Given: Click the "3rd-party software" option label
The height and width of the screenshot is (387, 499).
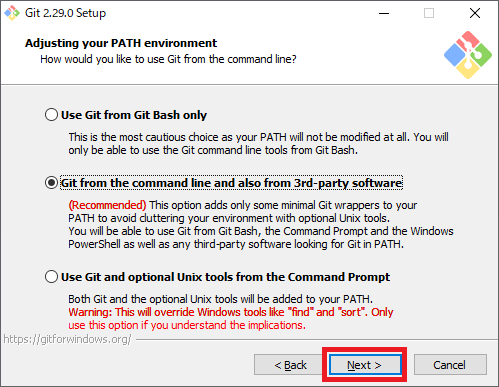Looking at the screenshot, I should [x=231, y=183].
